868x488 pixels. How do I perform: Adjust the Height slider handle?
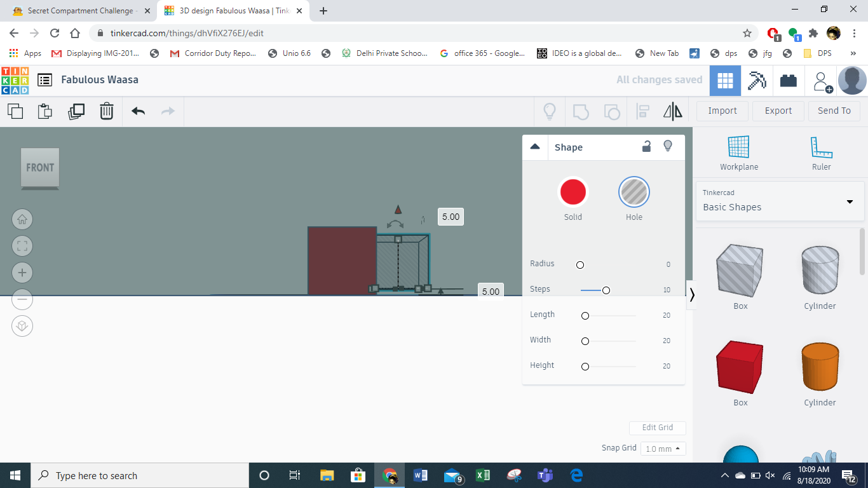pyautogui.click(x=585, y=367)
